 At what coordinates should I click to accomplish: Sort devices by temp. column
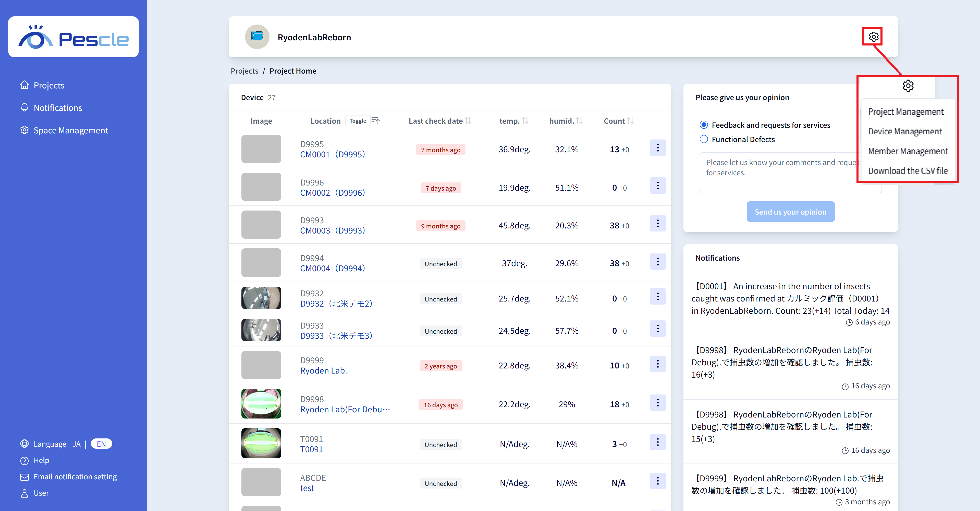525,121
